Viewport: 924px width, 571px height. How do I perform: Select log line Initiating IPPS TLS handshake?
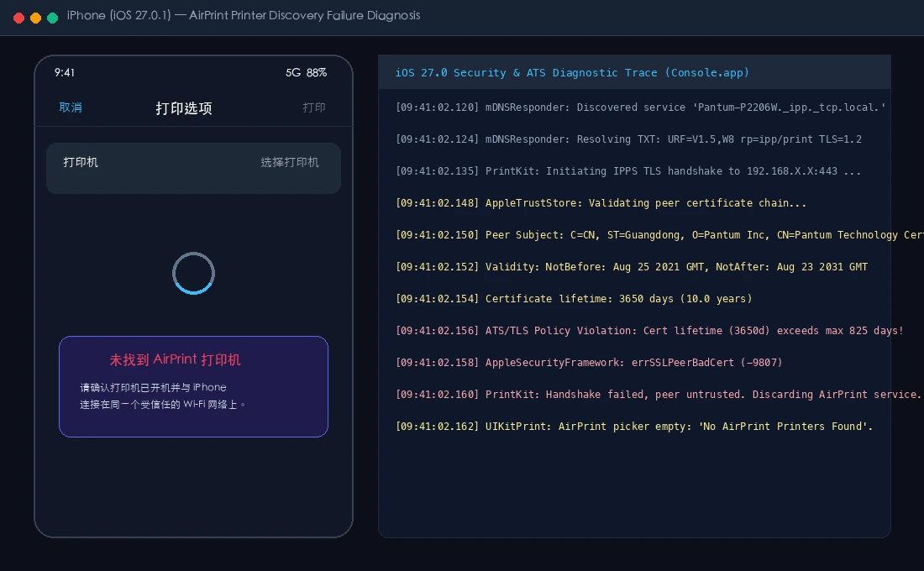tap(628, 171)
